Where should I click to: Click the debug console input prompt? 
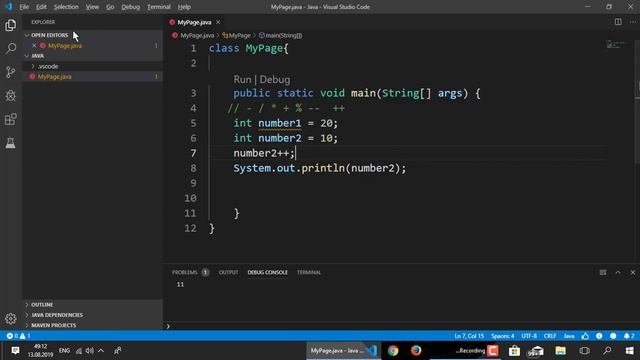[x=400, y=326]
